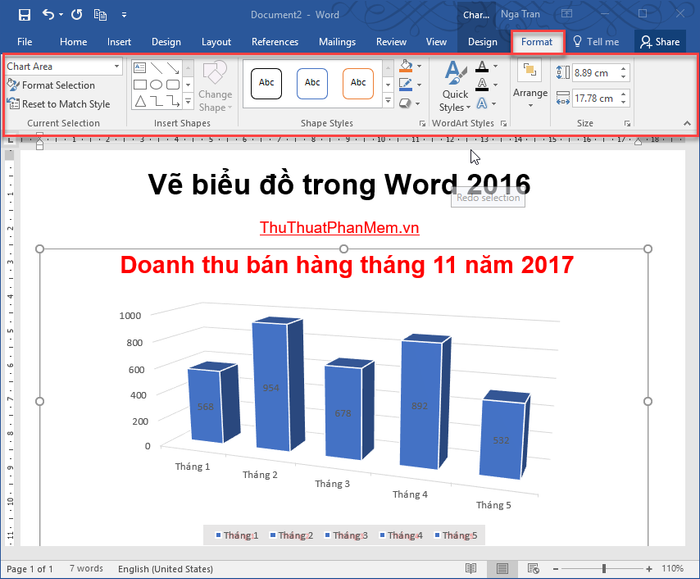The height and width of the screenshot is (579, 700).
Task: Open the Shape Fill dropdown arrow
Action: [x=419, y=66]
